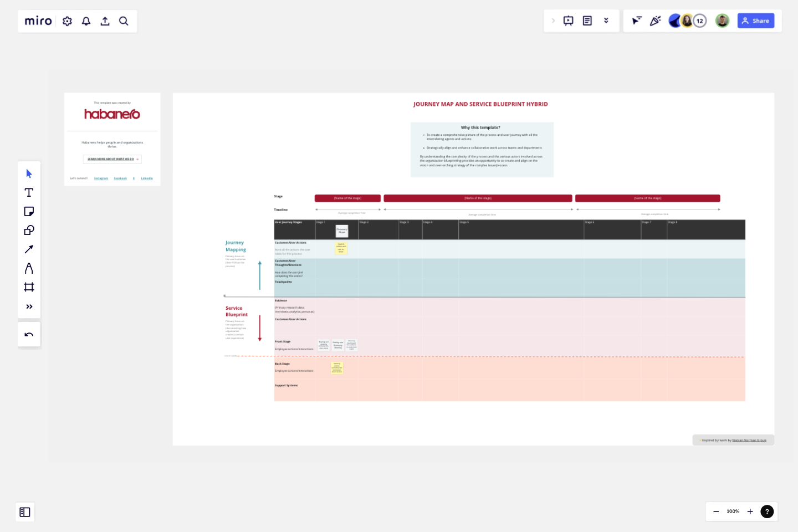Image resolution: width=798 pixels, height=532 pixels.
Task: Toggle the left panel open
Action: click(x=25, y=512)
